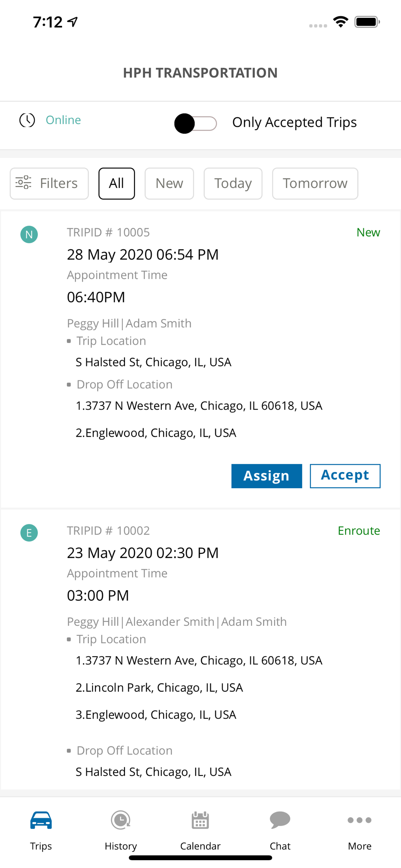
Task: Assign trip 10005
Action: [x=266, y=476]
